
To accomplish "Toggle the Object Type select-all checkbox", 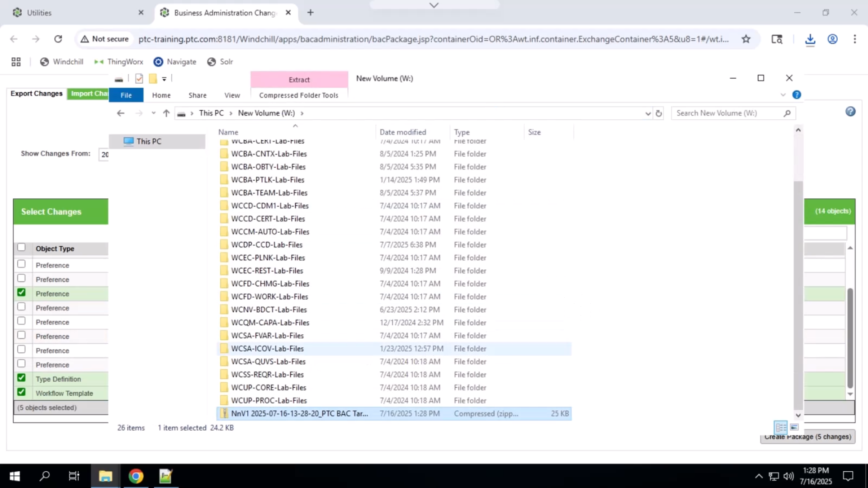I will point(21,248).
